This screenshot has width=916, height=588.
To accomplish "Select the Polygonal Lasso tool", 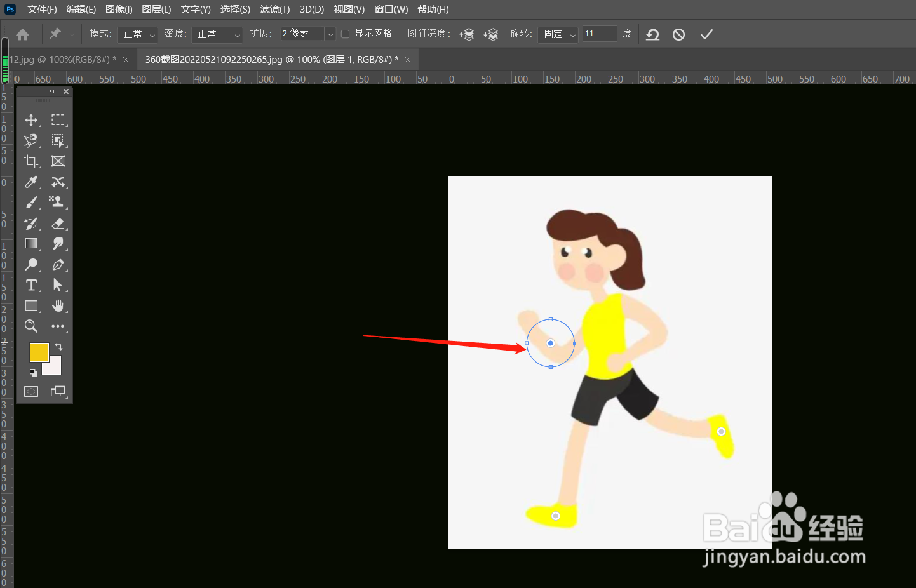I will (x=31, y=141).
